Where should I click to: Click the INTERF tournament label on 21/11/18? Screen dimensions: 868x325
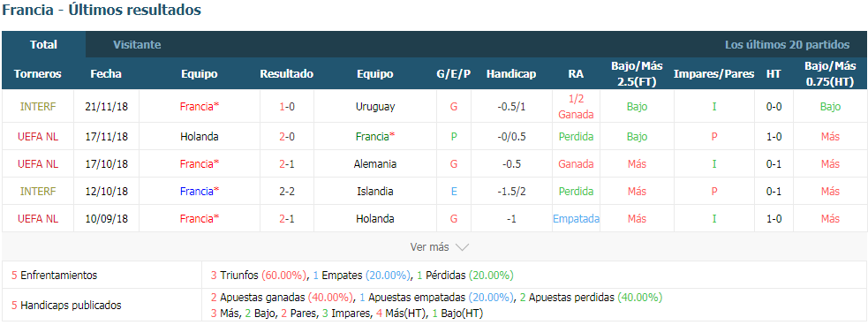coord(38,107)
